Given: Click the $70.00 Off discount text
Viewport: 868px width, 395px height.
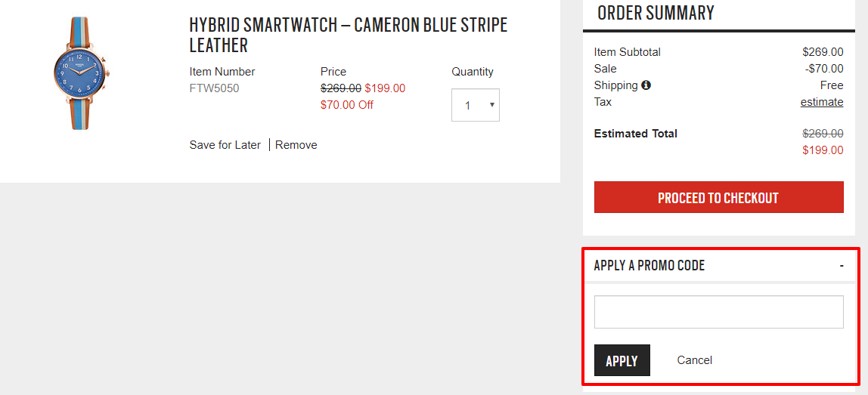Looking at the screenshot, I should pos(347,105).
